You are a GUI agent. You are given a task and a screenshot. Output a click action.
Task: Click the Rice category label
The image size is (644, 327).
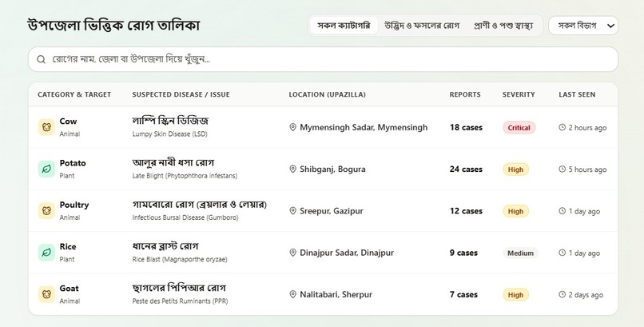(x=68, y=246)
